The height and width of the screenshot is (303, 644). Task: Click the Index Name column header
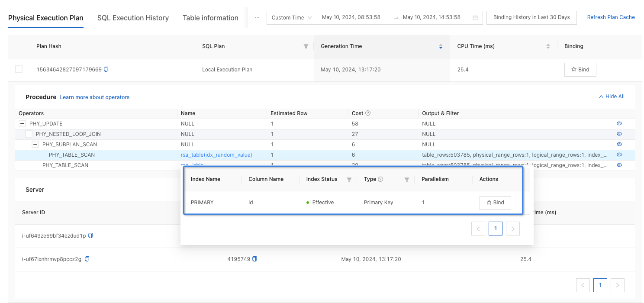point(206,179)
